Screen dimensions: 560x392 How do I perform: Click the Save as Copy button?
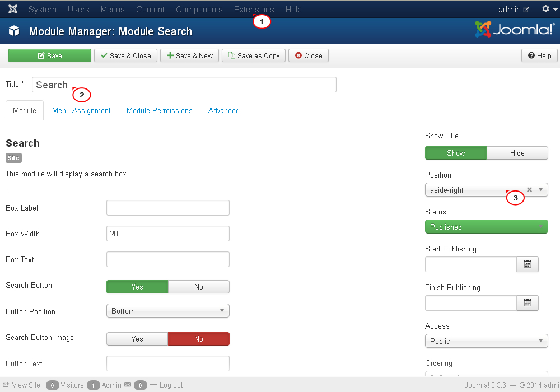254,55
